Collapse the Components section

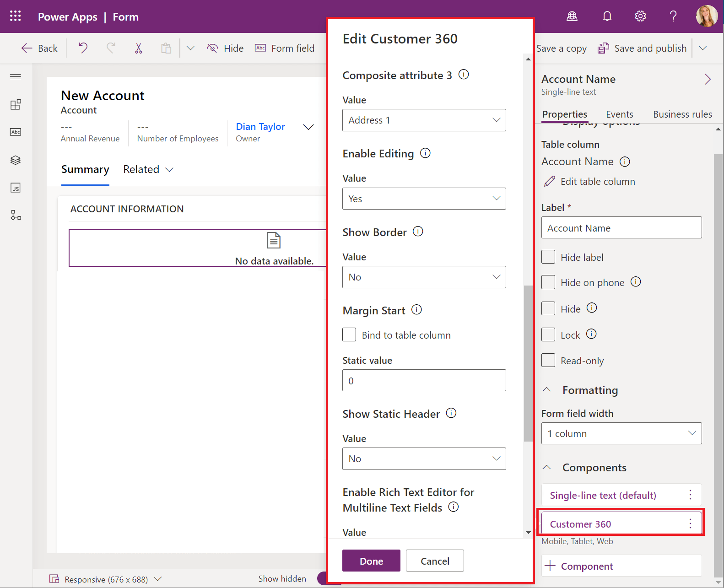tap(547, 467)
